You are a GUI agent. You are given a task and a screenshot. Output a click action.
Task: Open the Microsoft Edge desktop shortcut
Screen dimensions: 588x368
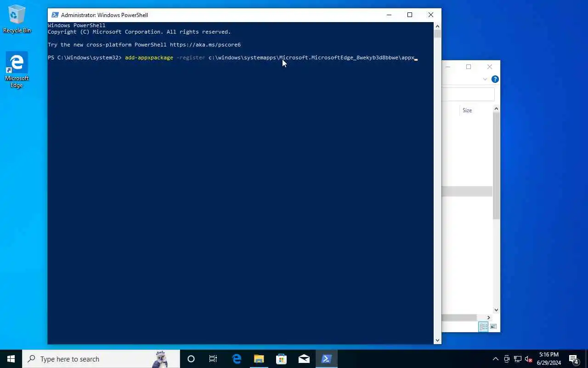[17, 70]
